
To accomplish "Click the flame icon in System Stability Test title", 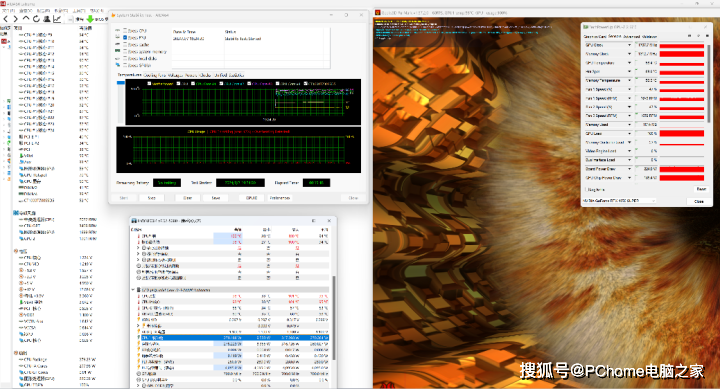I will [113, 15].
